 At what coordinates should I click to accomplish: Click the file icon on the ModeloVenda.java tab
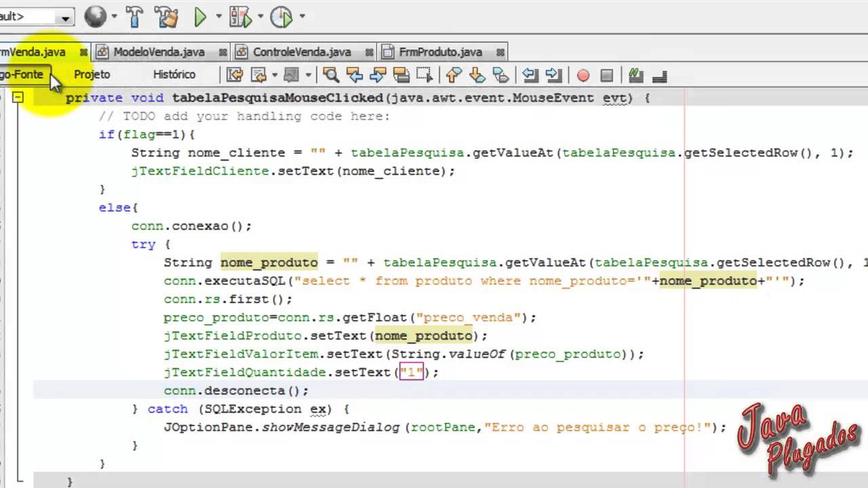pyautogui.click(x=103, y=52)
